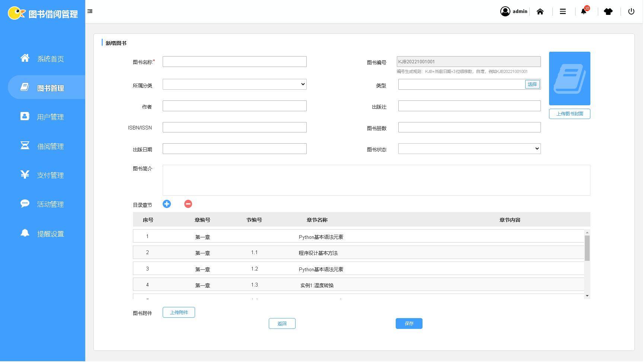Toggle the sidebar collapse icon
Image resolution: width=644 pixels, height=362 pixels.
(90, 12)
